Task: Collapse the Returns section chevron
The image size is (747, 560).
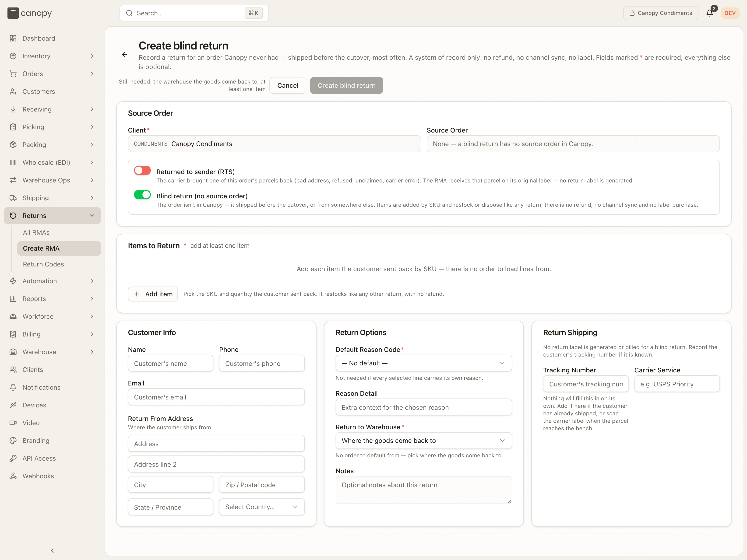Action: (92, 215)
